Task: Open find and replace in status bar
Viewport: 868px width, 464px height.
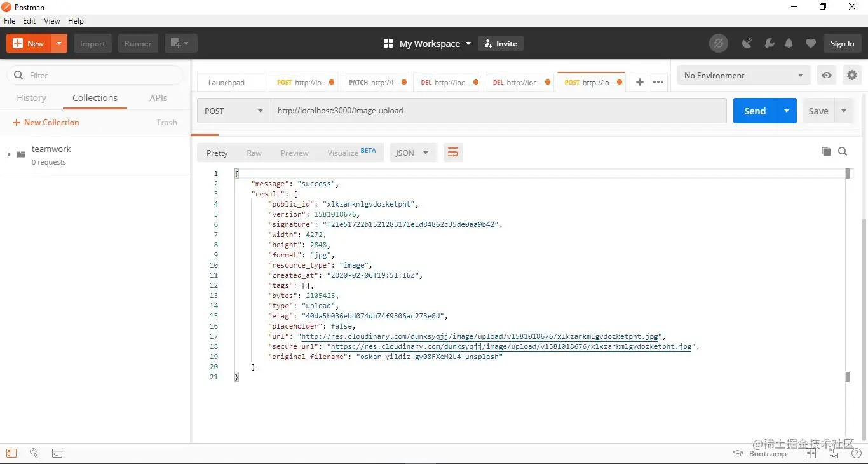Action: click(34, 453)
